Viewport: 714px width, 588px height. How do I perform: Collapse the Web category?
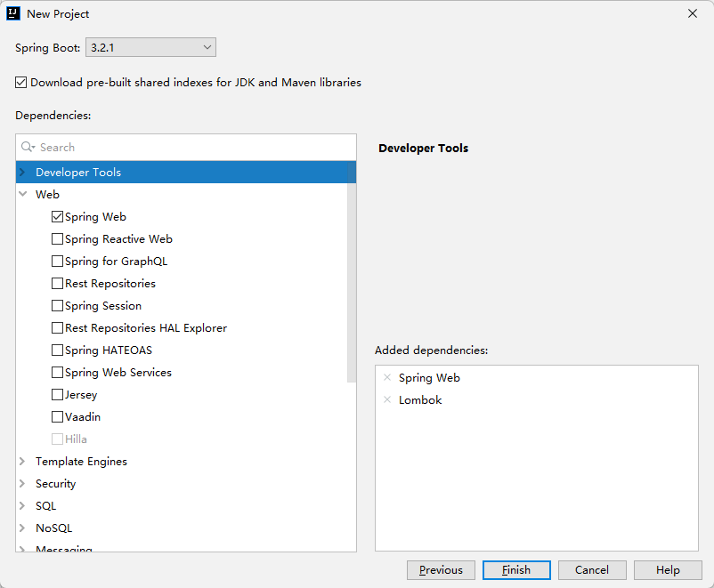point(22,195)
